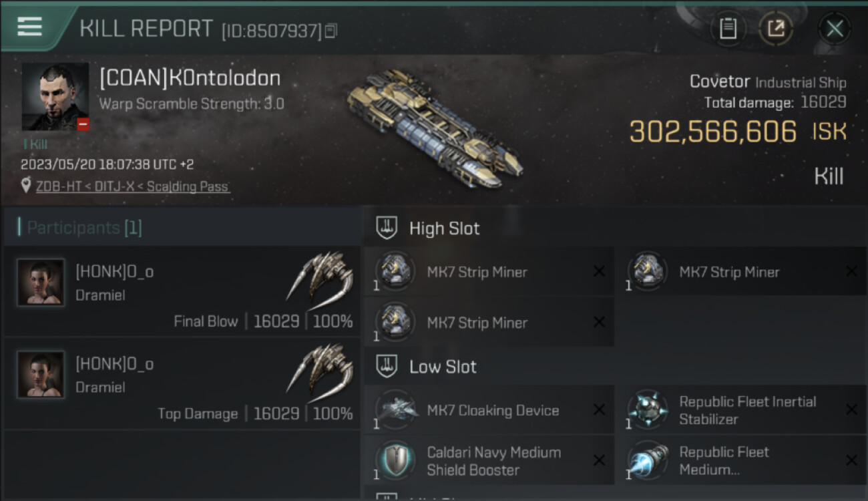Viewport: 868px width, 501px height.
Task: Click the Caldari Navy Shield Booster icon
Action: [397, 461]
